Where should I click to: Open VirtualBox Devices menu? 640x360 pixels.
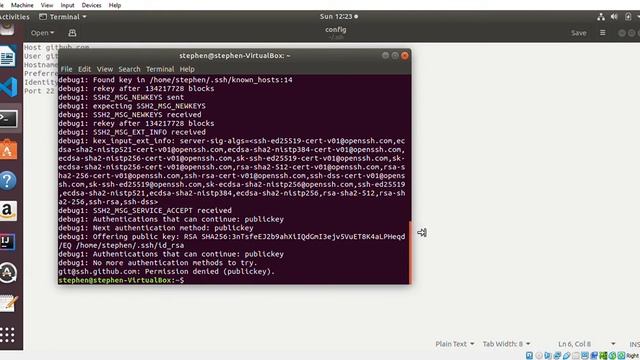[x=91, y=5]
